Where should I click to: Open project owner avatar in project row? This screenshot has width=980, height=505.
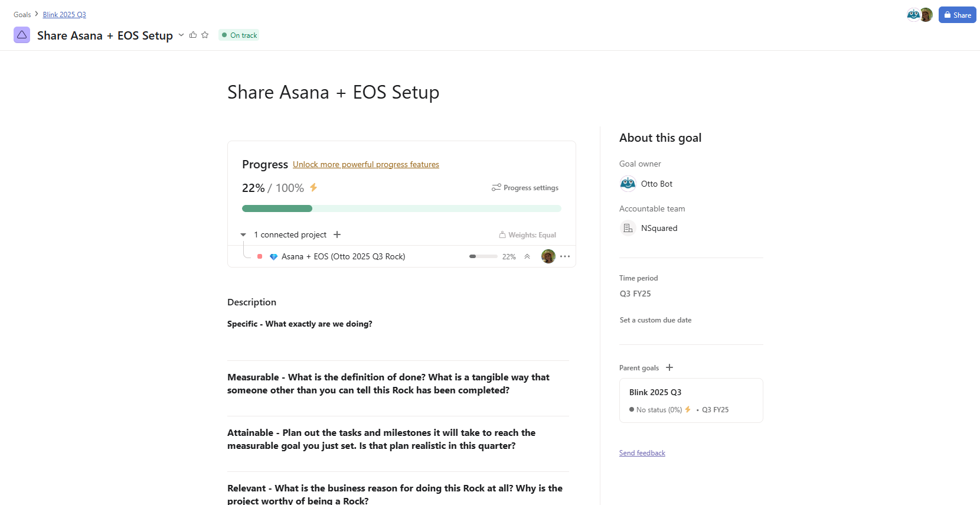[x=548, y=256]
